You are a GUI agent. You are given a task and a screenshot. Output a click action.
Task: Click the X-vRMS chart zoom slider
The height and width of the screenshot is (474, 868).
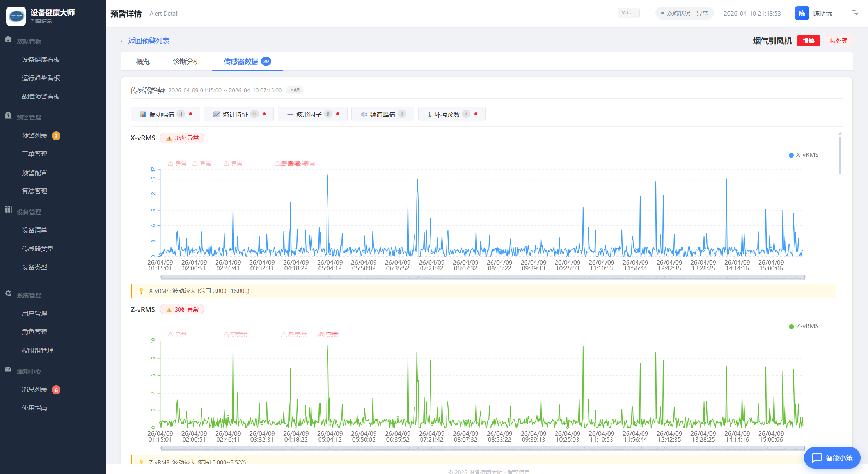pos(483,277)
